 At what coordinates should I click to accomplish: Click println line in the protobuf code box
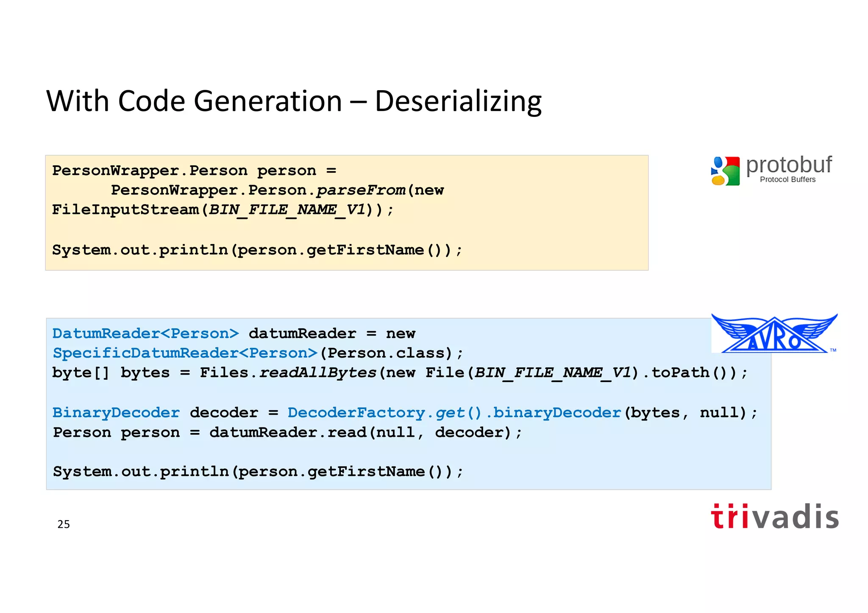click(x=257, y=250)
